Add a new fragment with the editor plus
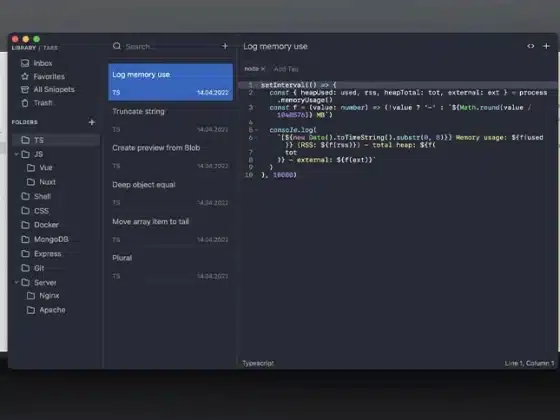The image size is (560, 420). 546,46
